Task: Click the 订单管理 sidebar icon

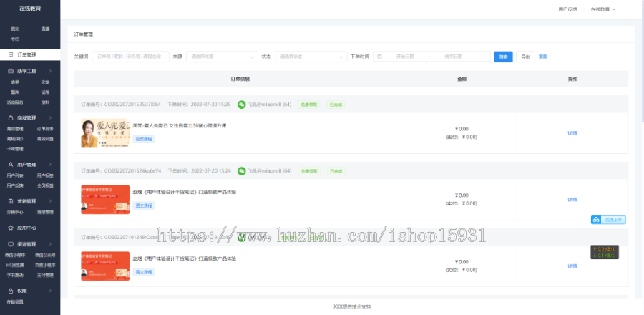Action: [11, 54]
